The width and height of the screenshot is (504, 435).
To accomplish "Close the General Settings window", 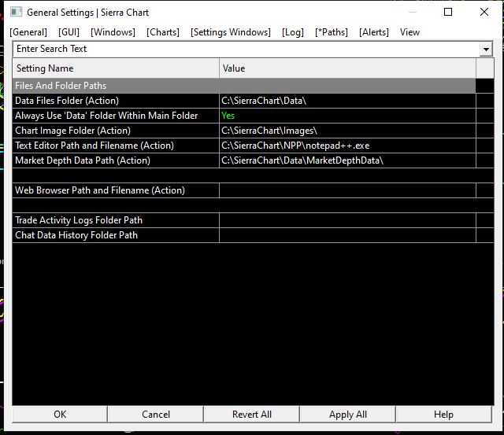I will click(484, 13).
